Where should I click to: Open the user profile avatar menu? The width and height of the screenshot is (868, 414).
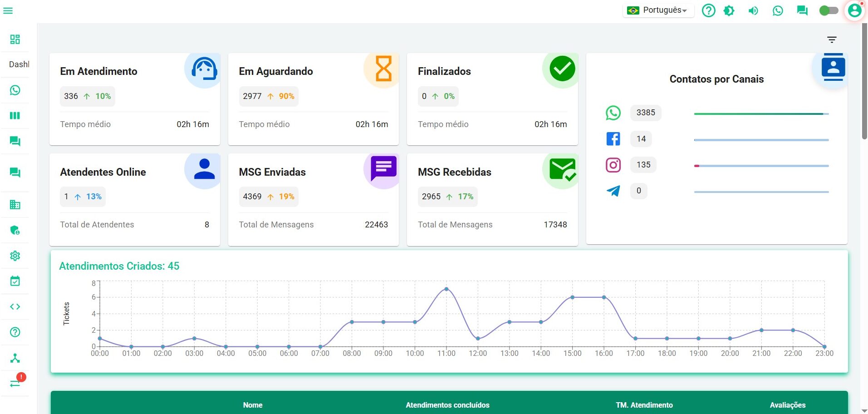(854, 10)
